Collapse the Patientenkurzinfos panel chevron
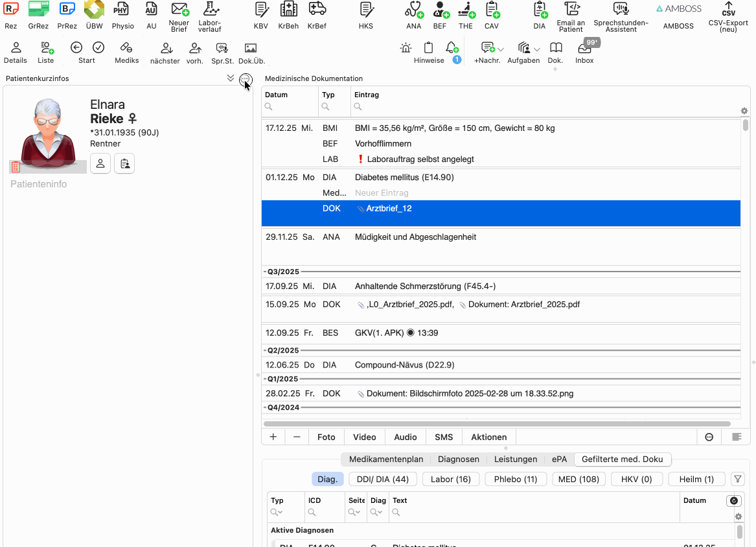The height and width of the screenshot is (547, 756). [x=230, y=78]
